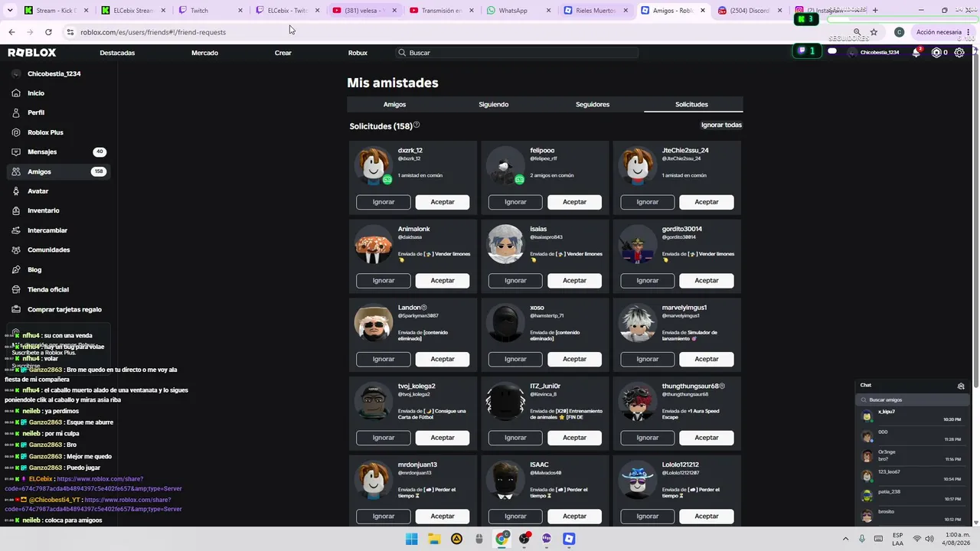
Task: Ignore gordito30014's request
Action: tap(648, 281)
